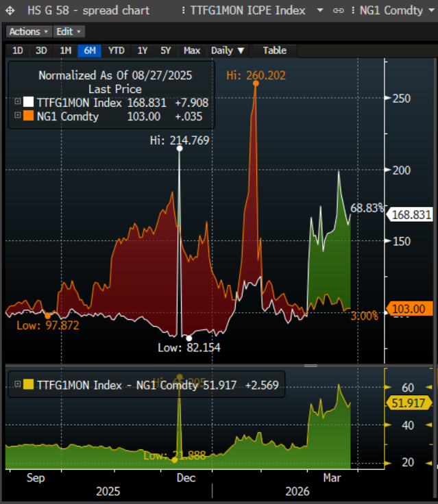Click the HS G 58 - spread chart title
The height and width of the screenshot is (504, 438).
88,10
